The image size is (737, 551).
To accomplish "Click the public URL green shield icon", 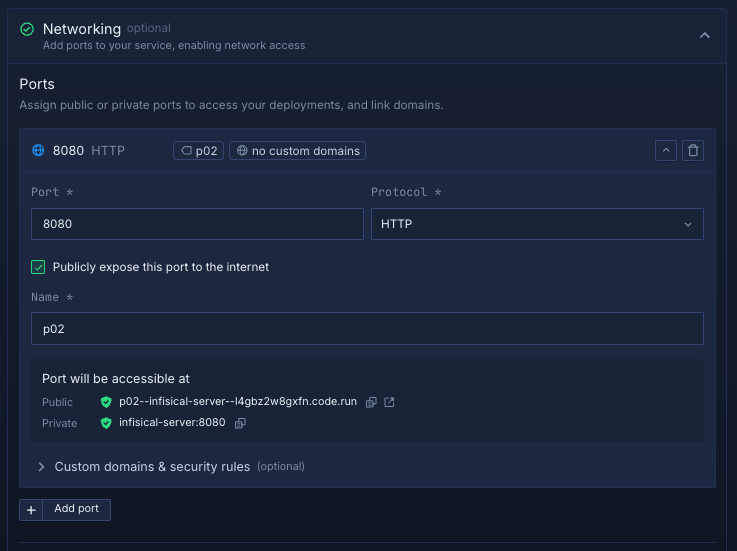I will point(106,402).
